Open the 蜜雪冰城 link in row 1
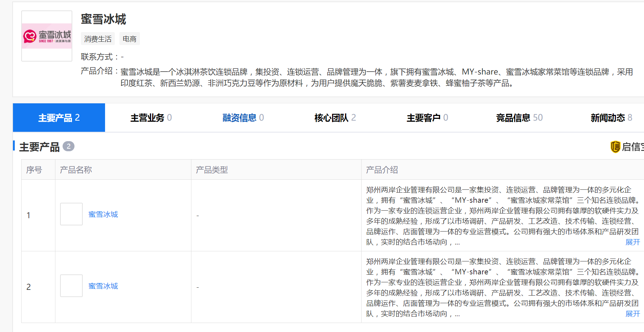This screenshot has height=332, width=644. [x=103, y=215]
